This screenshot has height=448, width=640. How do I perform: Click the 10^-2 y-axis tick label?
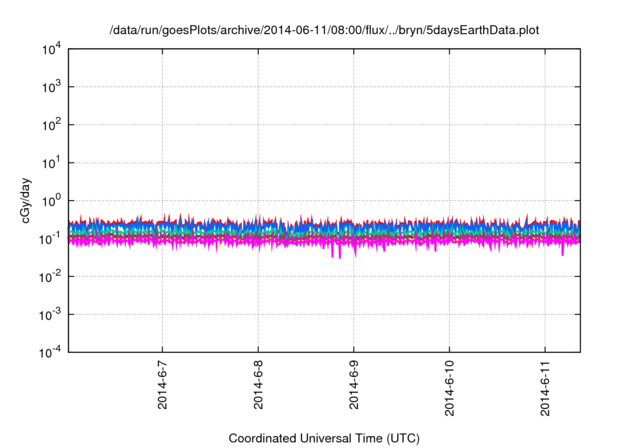click(50, 277)
